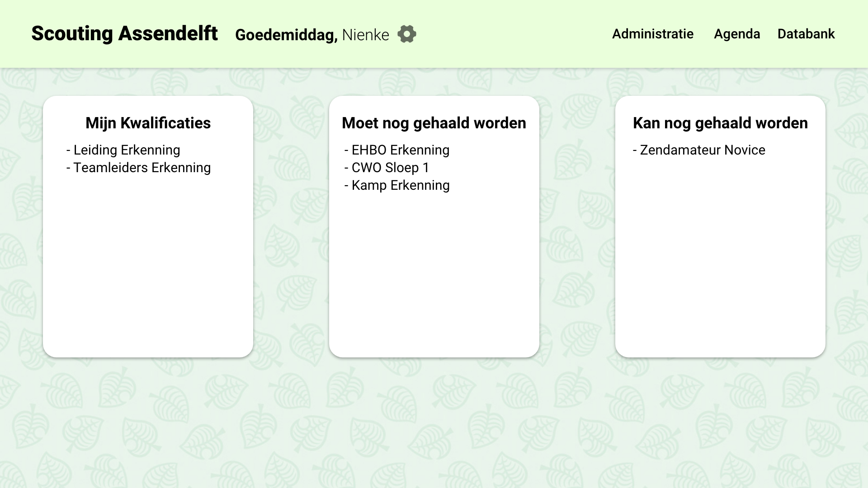Select the Leiding Erkenning qualification
The height and width of the screenshot is (488, 868).
[126, 150]
